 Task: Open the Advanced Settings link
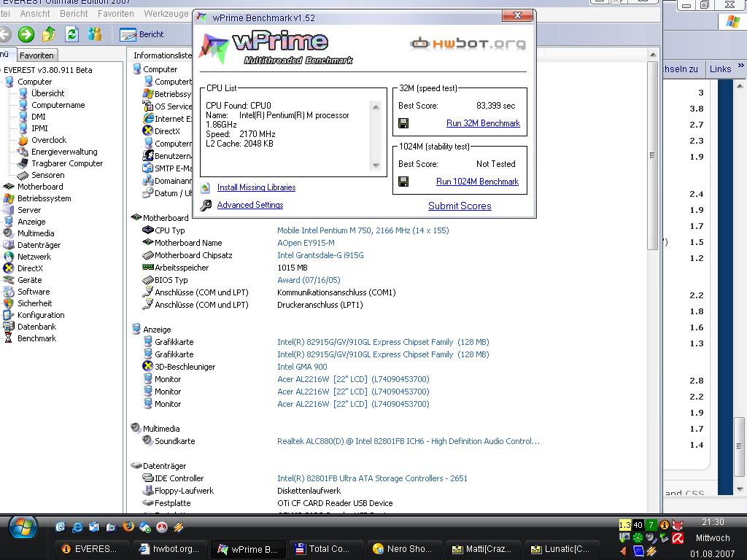250,205
